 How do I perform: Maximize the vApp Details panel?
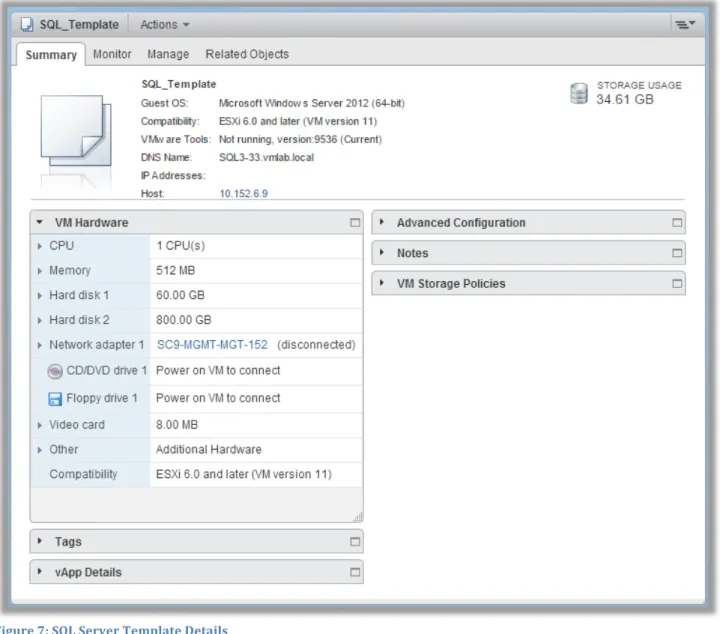pos(355,572)
